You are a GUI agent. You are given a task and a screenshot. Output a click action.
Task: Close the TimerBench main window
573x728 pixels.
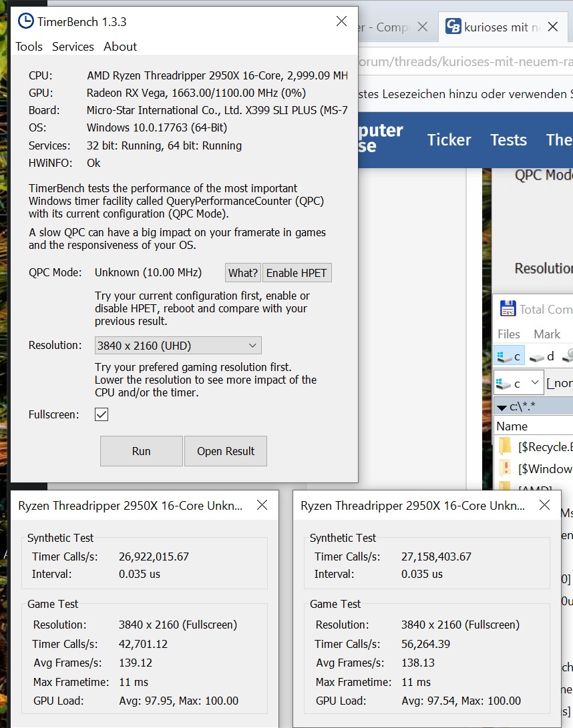[x=341, y=21]
